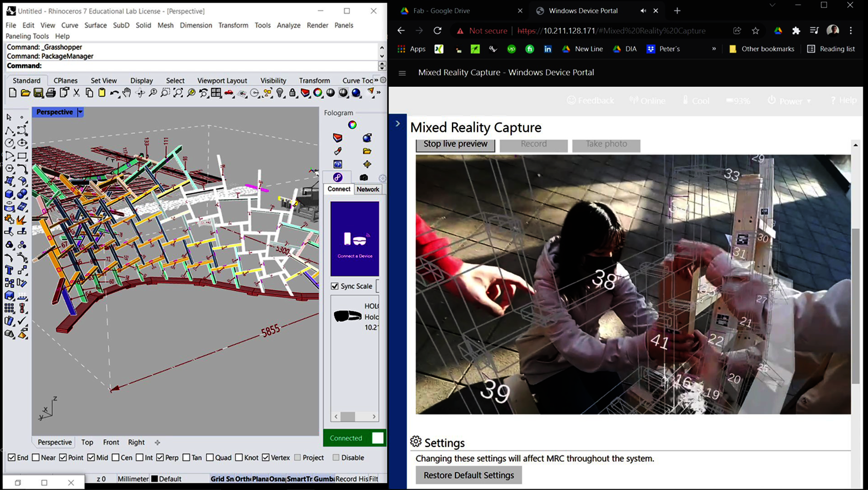Screen dimensions: 868x490
Task: Open the Paneling Tools menu
Action: 27,36
